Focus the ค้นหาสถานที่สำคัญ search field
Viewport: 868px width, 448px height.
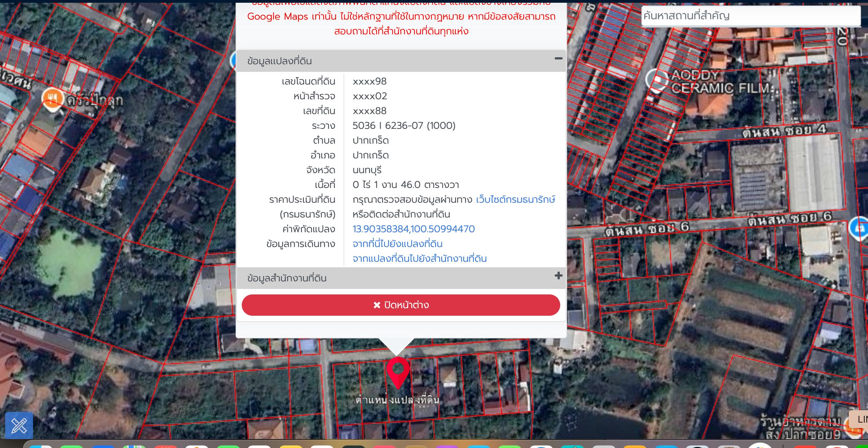click(751, 16)
